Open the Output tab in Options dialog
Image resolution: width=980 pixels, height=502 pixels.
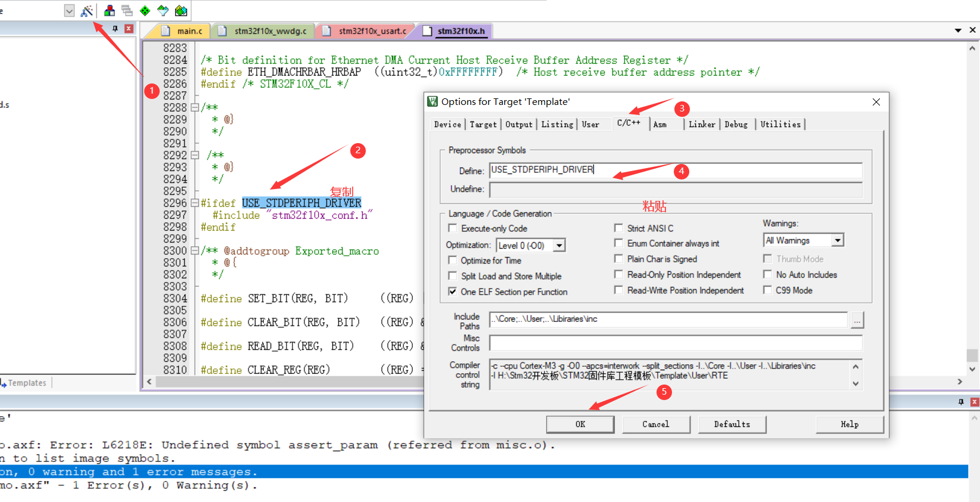click(519, 124)
